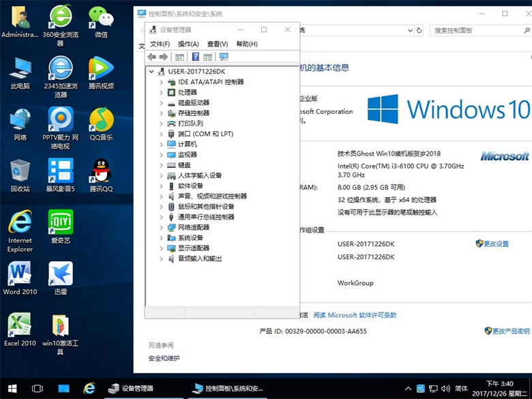Expand the 处理器 device category
Image resolution: width=532 pixels, height=399 pixels.
(x=162, y=92)
